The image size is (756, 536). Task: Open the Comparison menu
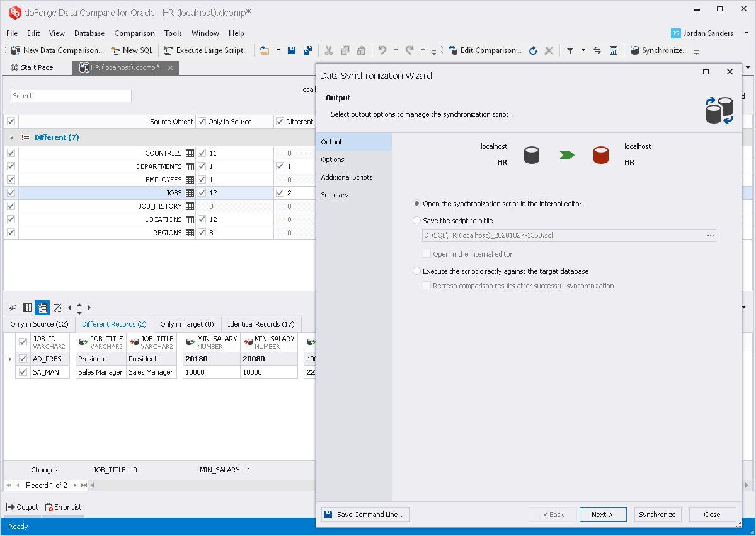(134, 33)
